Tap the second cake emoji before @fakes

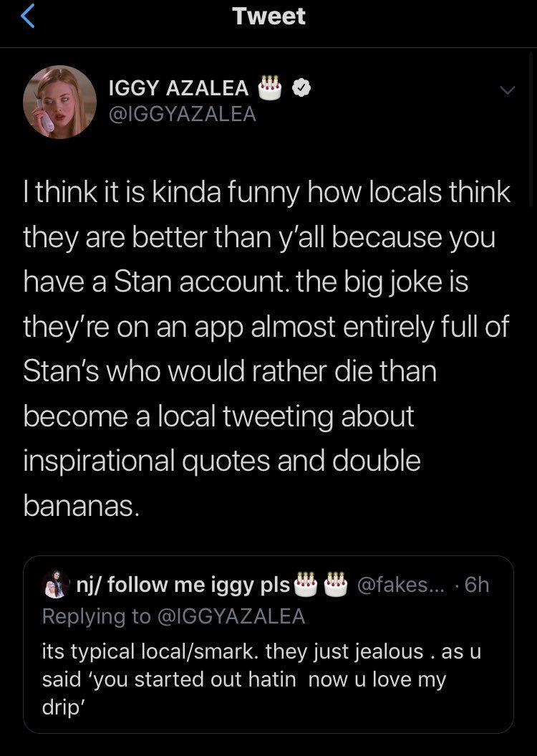(x=336, y=584)
